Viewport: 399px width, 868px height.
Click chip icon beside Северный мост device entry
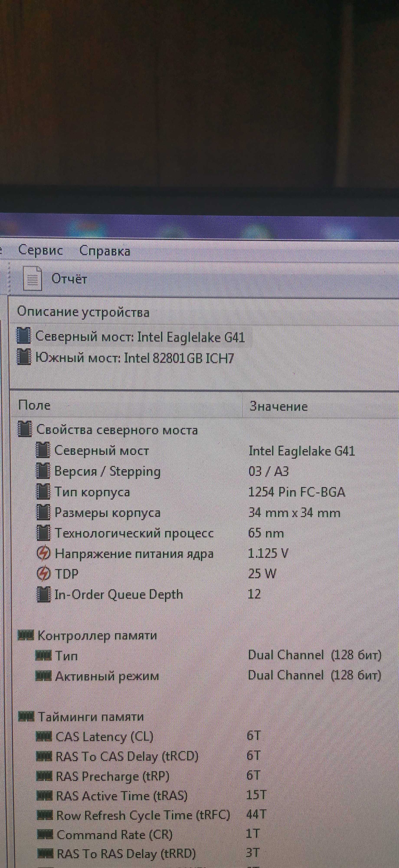(x=24, y=336)
